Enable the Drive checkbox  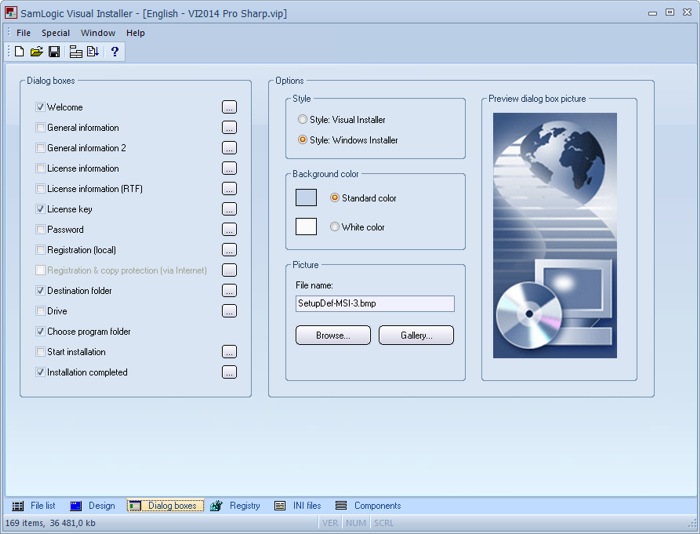40,311
